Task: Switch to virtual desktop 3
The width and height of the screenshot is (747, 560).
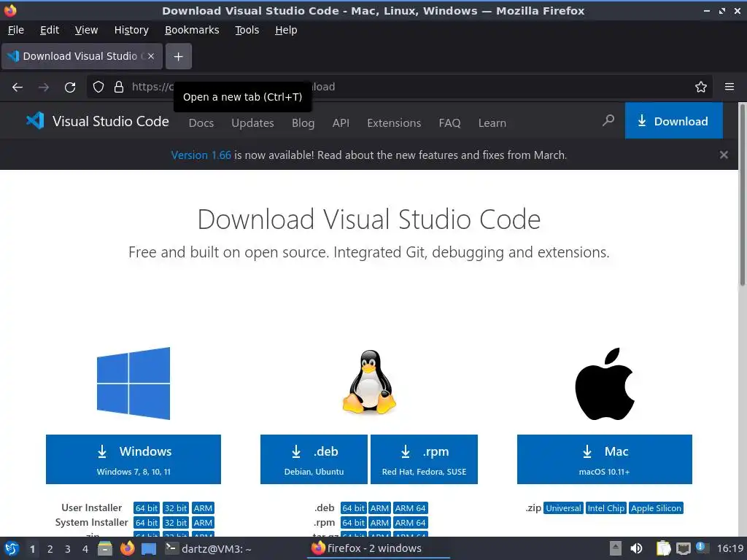Action: point(67,549)
